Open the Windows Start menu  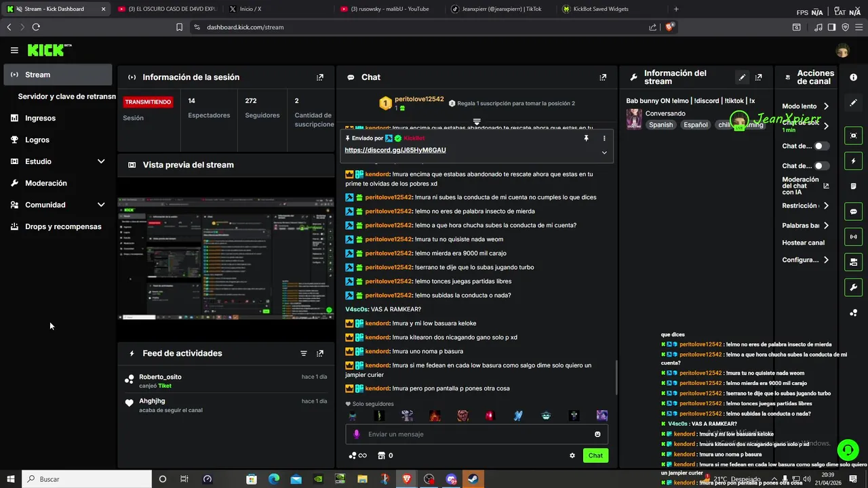coord(10,479)
